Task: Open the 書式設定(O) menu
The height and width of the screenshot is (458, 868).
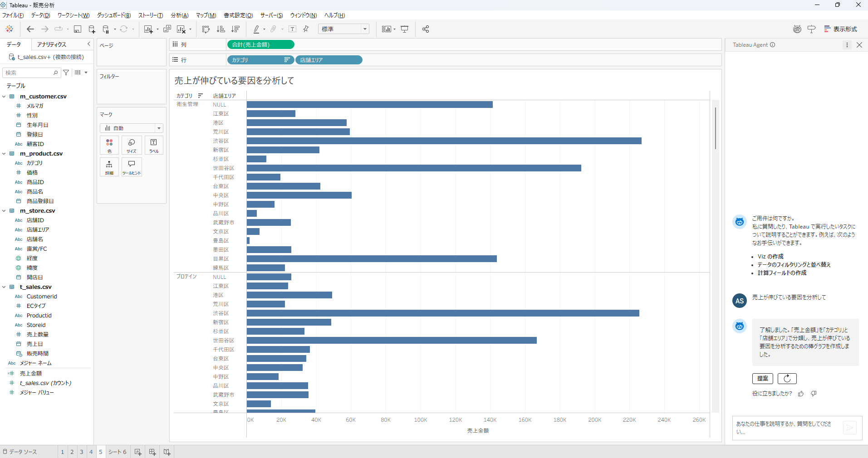Action: [238, 15]
